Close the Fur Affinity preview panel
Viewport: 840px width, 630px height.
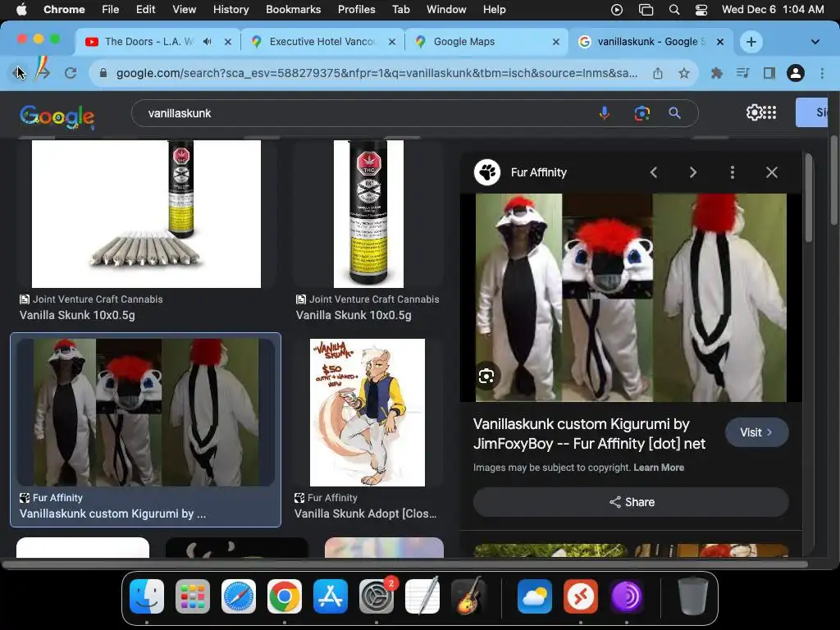coord(771,172)
